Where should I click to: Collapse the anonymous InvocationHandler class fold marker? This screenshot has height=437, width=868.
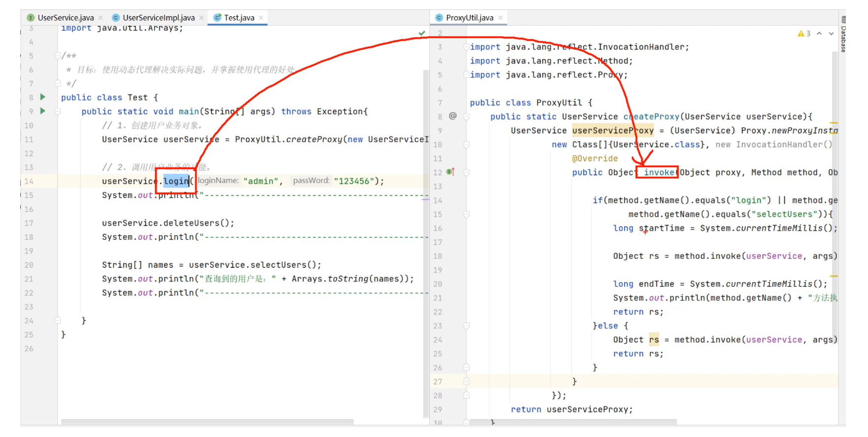coord(466,145)
